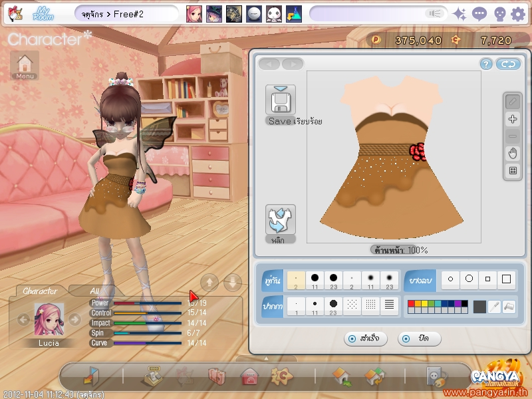Viewport: 532px width, 399px height.
Task: Choose the large circle eraser
Action: click(x=469, y=279)
